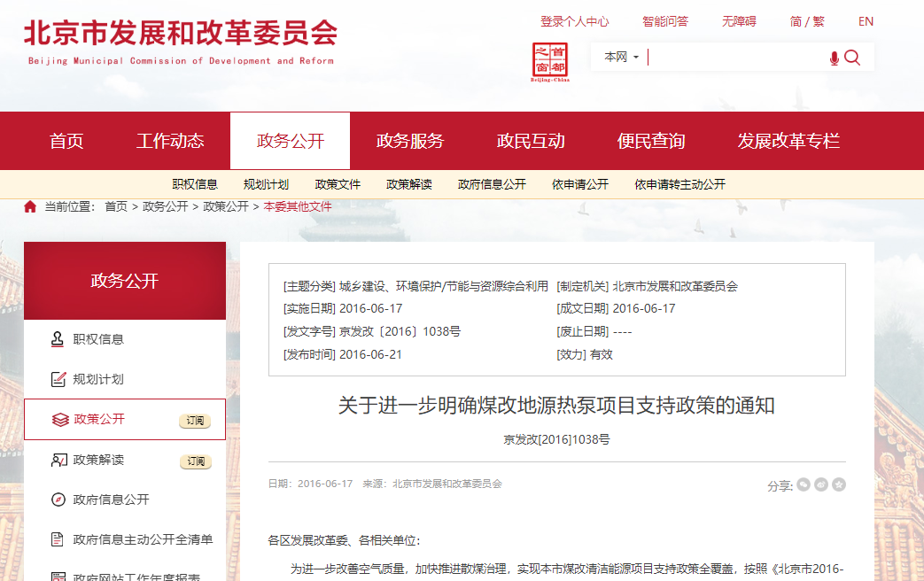Click 来源: 北京市发展和改革委员会 text
Screen dimensions: 924x581
pyautogui.click(x=432, y=484)
